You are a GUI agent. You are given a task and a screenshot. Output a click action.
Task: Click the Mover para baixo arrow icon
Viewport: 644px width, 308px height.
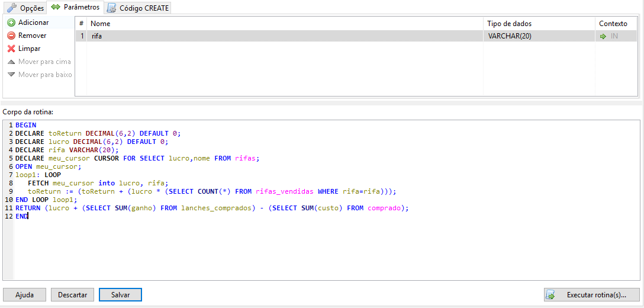11,75
